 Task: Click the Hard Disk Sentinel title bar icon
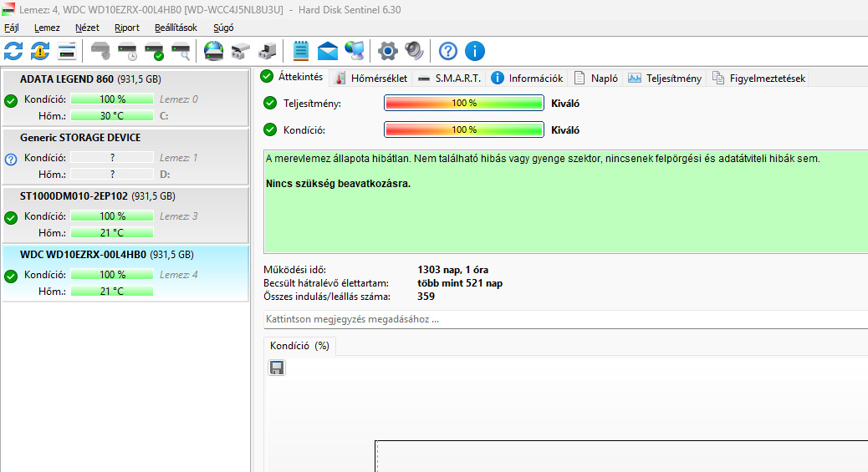pyautogui.click(x=8, y=9)
